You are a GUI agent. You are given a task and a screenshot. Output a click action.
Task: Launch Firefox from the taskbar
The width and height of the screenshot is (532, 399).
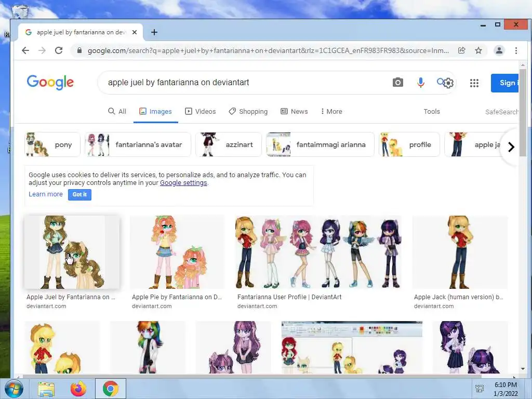pos(78,389)
